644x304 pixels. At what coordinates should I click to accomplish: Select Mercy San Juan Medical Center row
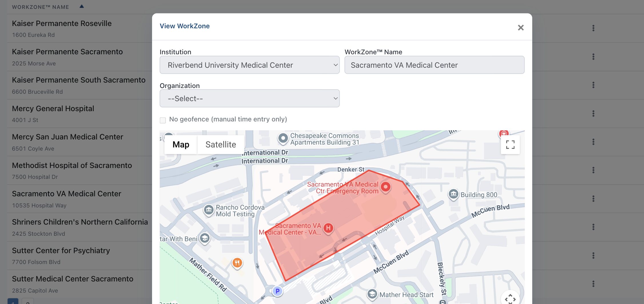(x=67, y=137)
